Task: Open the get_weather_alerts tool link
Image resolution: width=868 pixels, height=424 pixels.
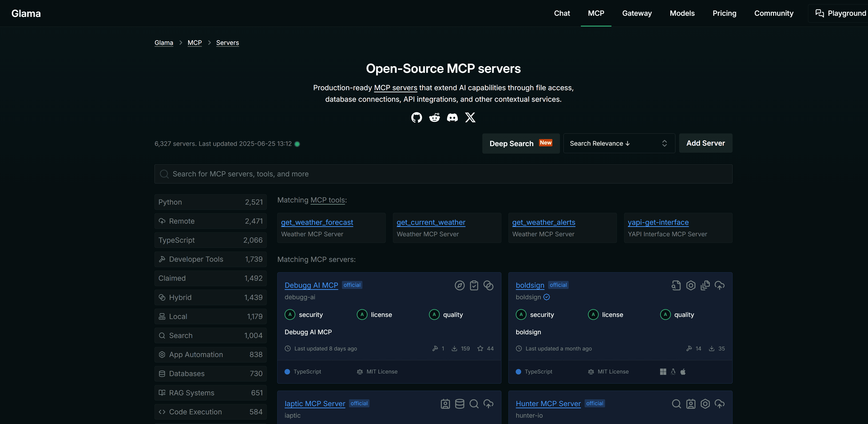Action: pyautogui.click(x=544, y=222)
